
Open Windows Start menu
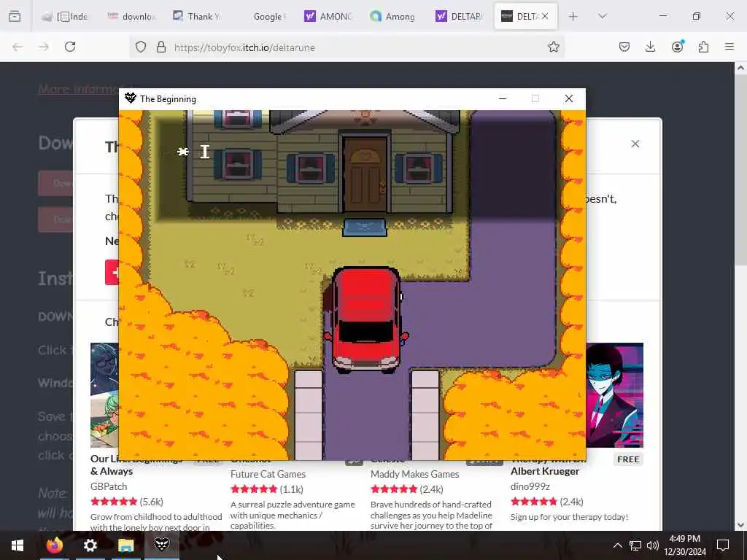point(18,545)
